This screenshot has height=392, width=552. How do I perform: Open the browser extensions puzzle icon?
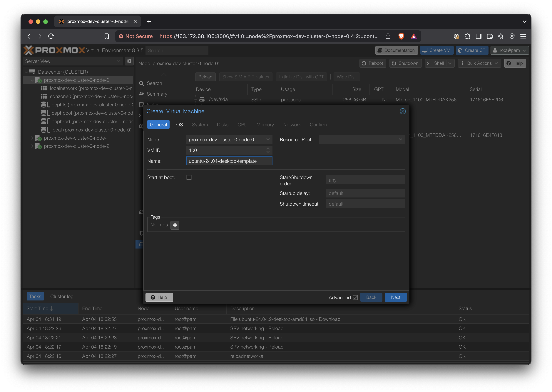(467, 36)
